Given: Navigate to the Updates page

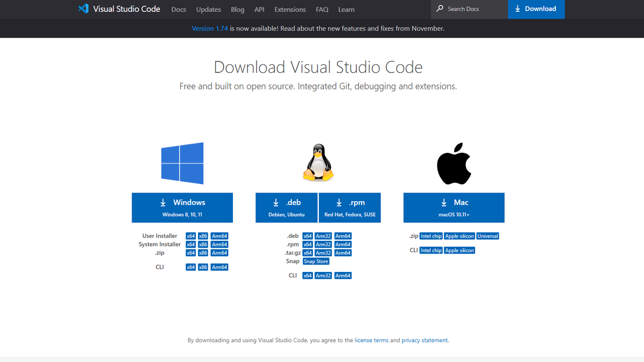Looking at the screenshot, I should point(208,9).
